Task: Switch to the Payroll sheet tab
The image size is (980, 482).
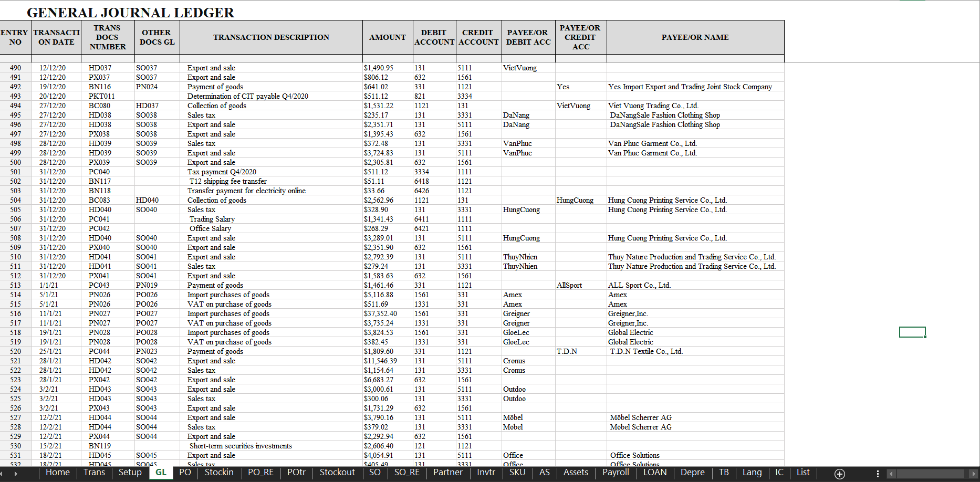Action: (x=616, y=472)
